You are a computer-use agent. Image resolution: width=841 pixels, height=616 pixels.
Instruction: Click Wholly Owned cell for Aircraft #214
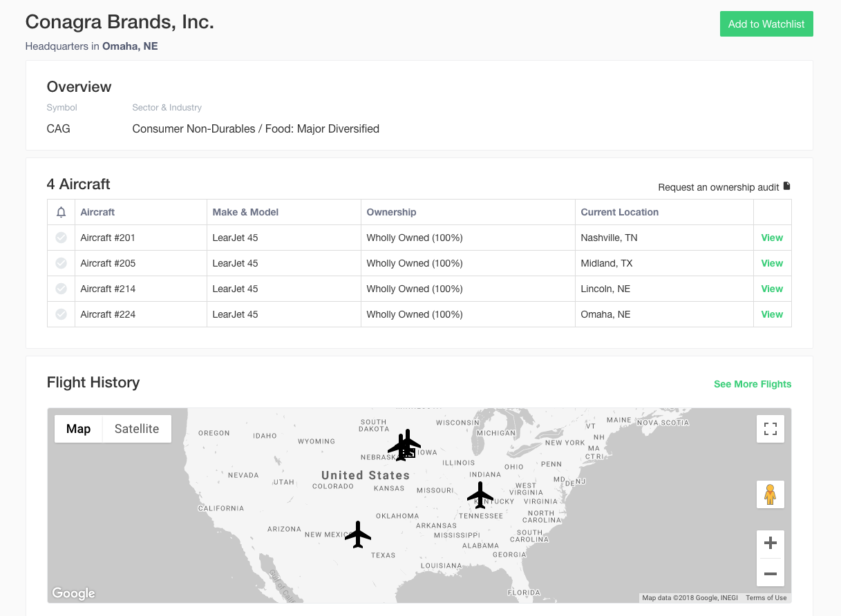[468, 289]
